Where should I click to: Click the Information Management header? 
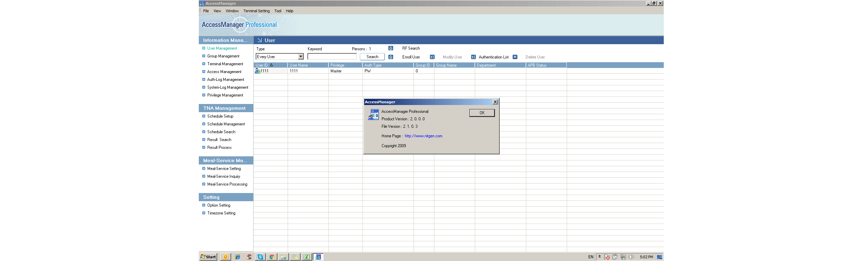pos(226,40)
